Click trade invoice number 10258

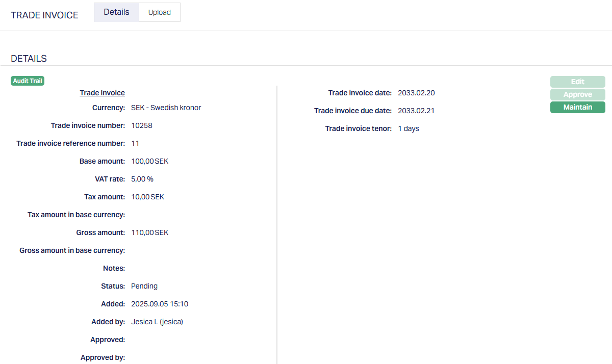click(142, 125)
